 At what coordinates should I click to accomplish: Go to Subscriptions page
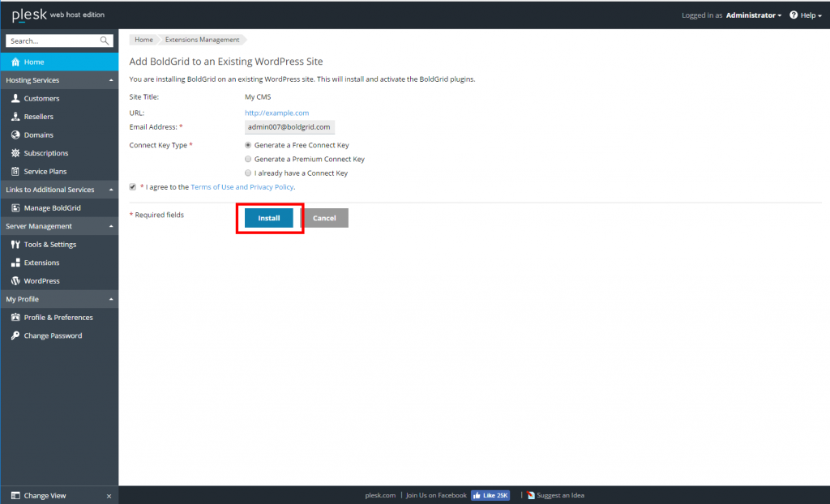[59, 153]
